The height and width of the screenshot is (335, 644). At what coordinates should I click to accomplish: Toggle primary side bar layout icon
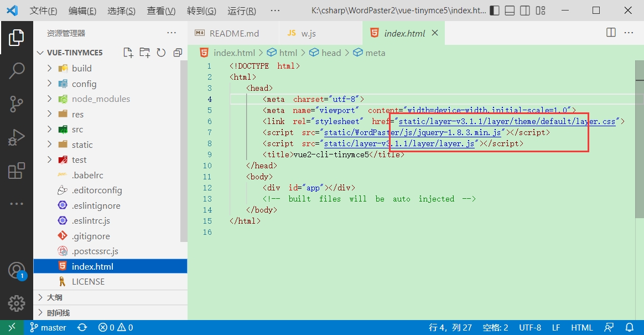click(495, 11)
